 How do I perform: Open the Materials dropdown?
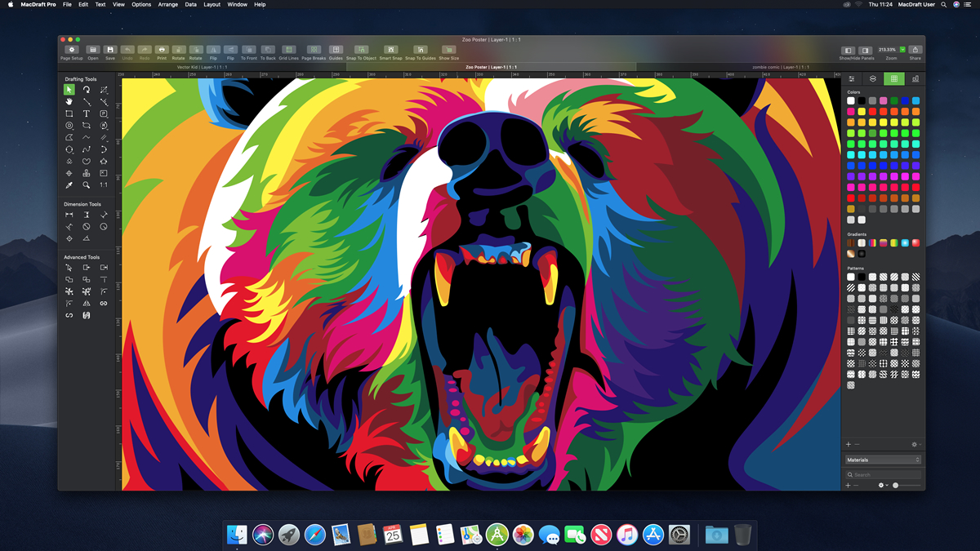[882, 460]
